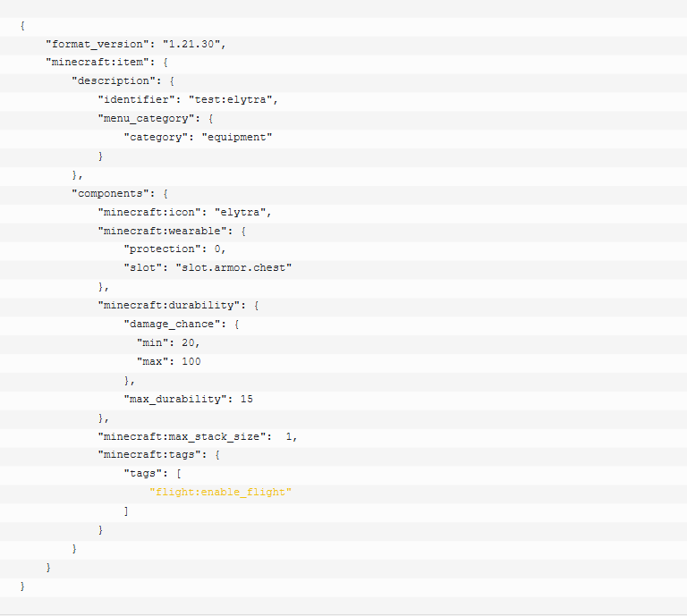Click the "damage_chance" key
687x616 pixels.
pyautogui.click(x=171, y=325)
